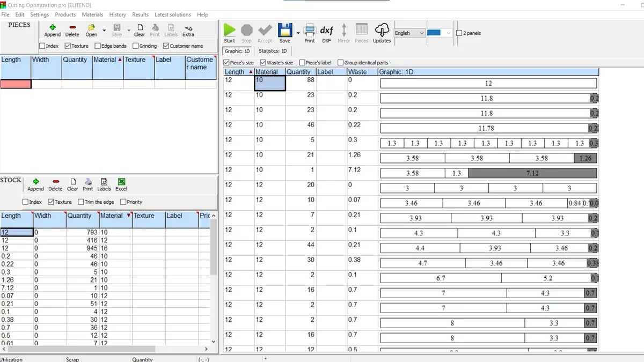Print the pieces list
This screenshot has height=362, width=644.
point(155,30)
